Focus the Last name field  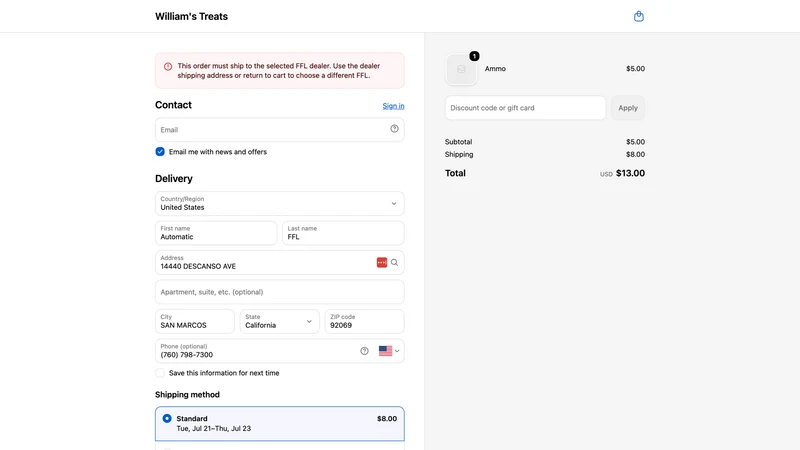(343, 233)
